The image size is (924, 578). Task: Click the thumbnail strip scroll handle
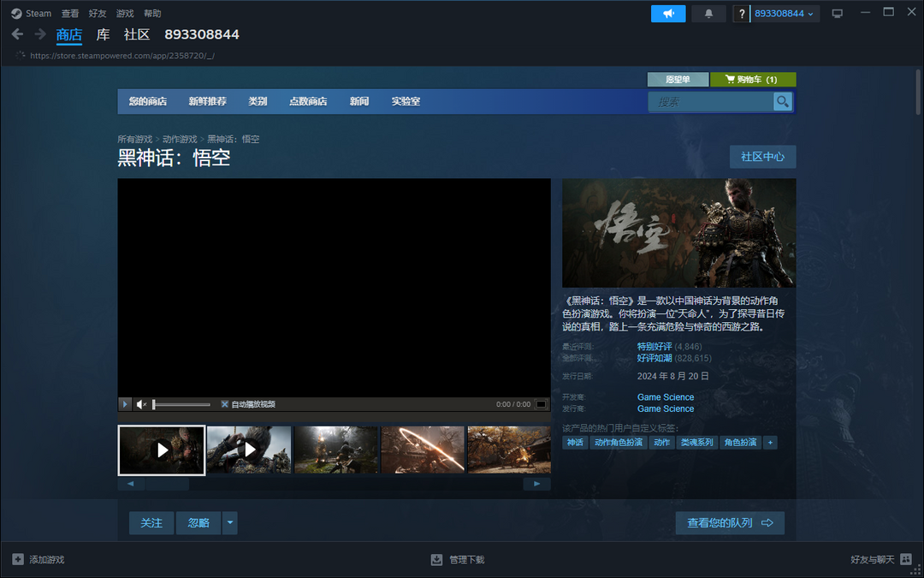168,484
